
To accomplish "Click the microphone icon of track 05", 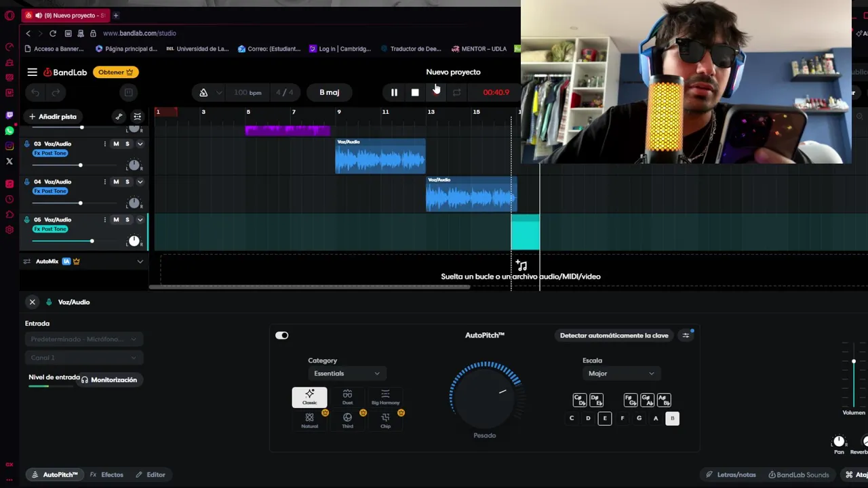I will (27, 220).
